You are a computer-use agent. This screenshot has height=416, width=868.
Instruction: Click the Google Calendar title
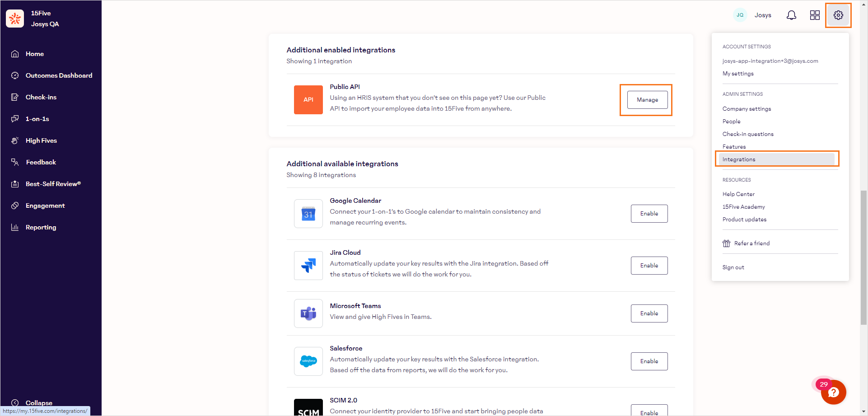point(355,201)
